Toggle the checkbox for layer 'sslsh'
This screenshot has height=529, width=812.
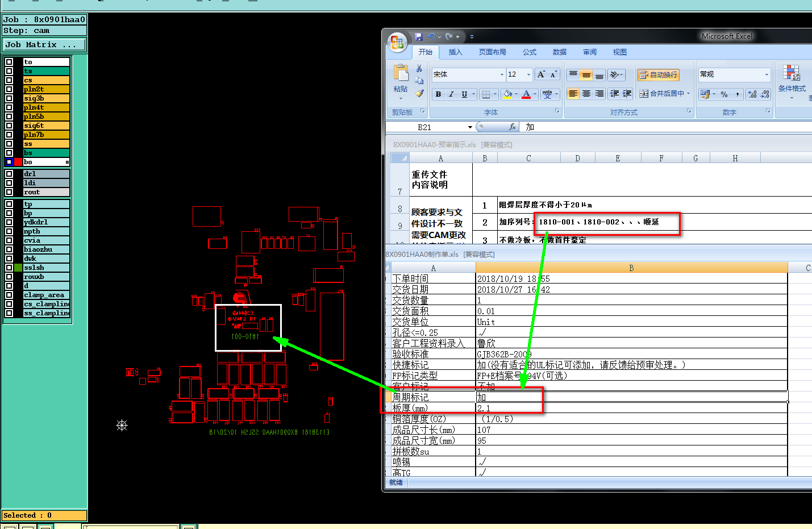coord(9,268)
